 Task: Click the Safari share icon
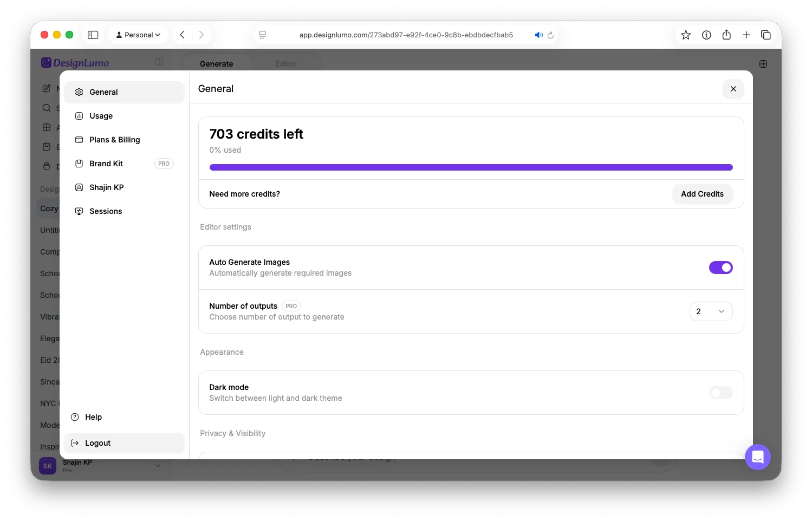click(x=726, y=35)
